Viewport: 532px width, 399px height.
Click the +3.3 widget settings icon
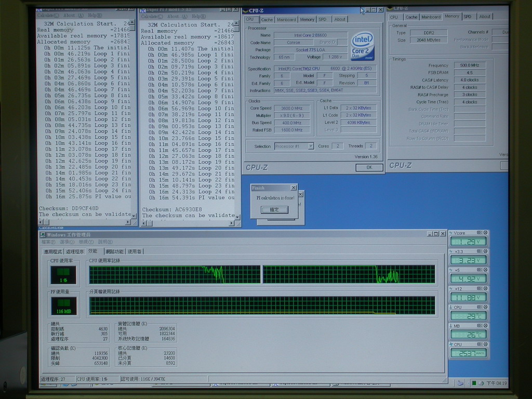(480, 251)
